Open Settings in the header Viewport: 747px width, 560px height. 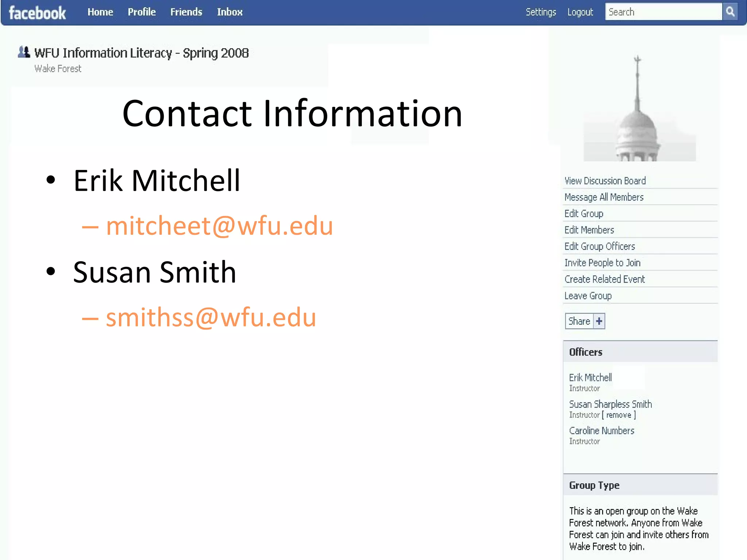541,12
